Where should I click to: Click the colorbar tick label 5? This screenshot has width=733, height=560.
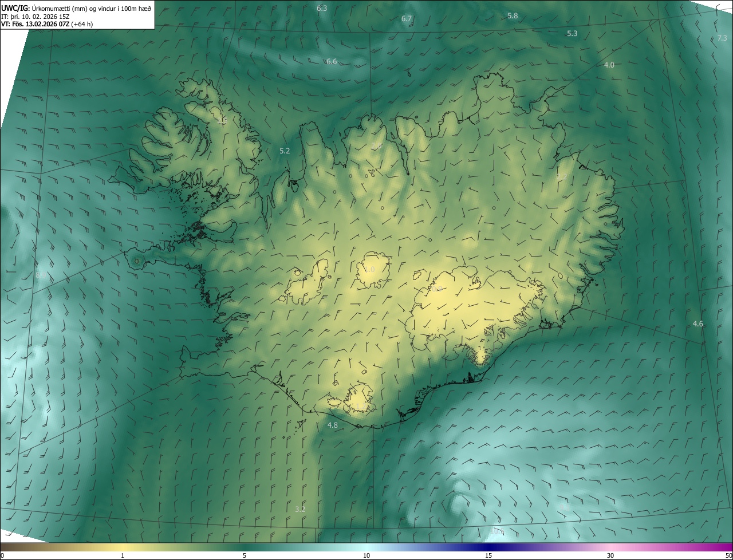pos(245,556)
